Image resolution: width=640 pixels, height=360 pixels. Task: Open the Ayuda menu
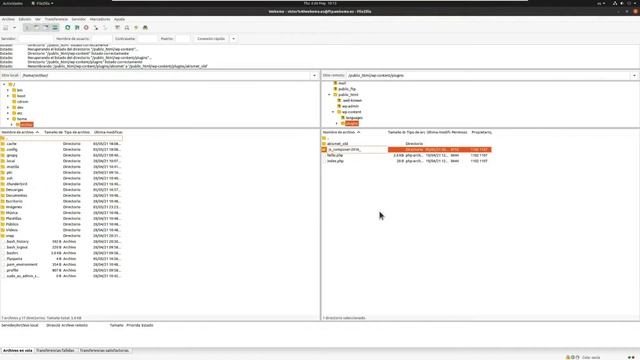(119, 19)
